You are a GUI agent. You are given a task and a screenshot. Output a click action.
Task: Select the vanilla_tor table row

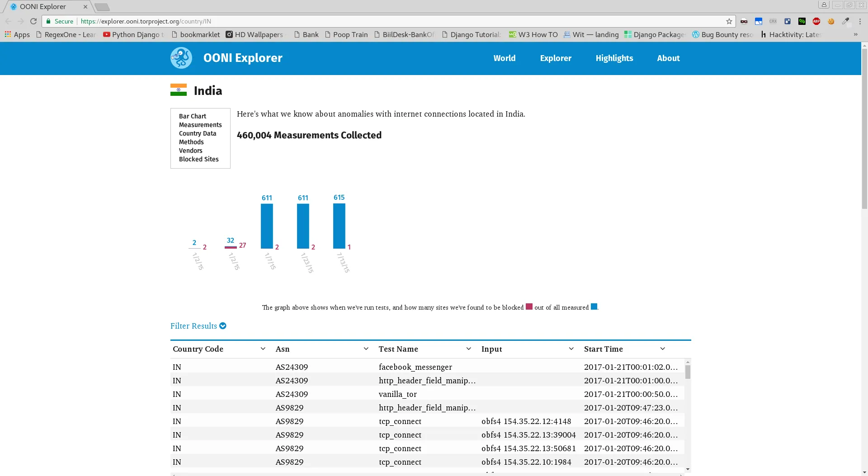[427, 394]
